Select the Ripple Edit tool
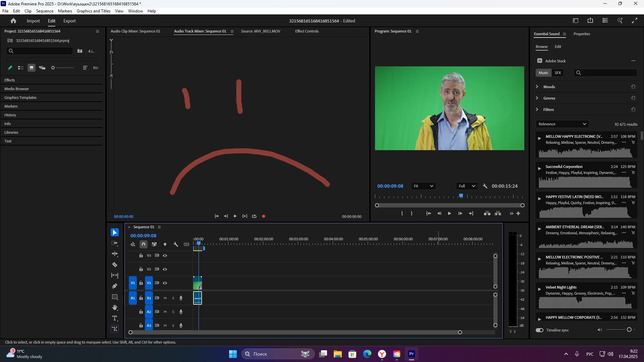This screenshot has width=644, height=362. point(115,254)
